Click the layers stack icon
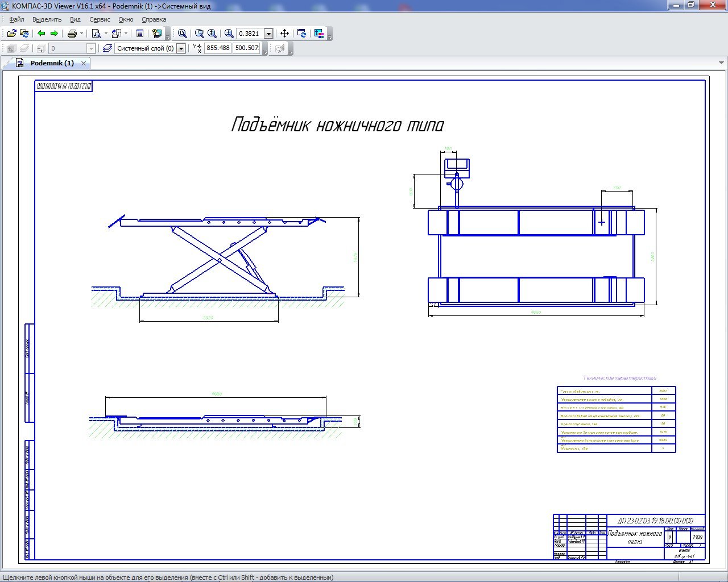This screenshot has height=582, width=728. pos(107,49)
